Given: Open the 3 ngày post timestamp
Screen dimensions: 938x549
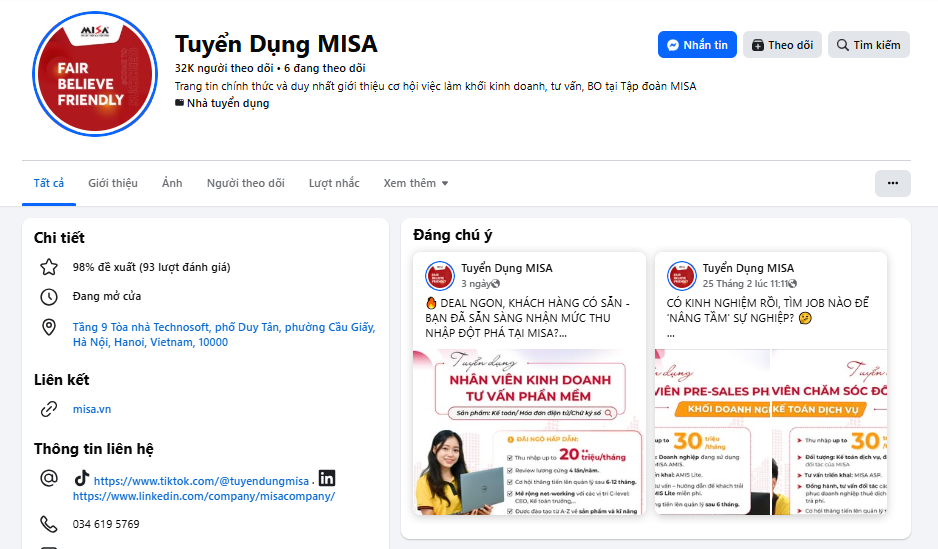Looking at the screenshot, I should click(475, 283).
